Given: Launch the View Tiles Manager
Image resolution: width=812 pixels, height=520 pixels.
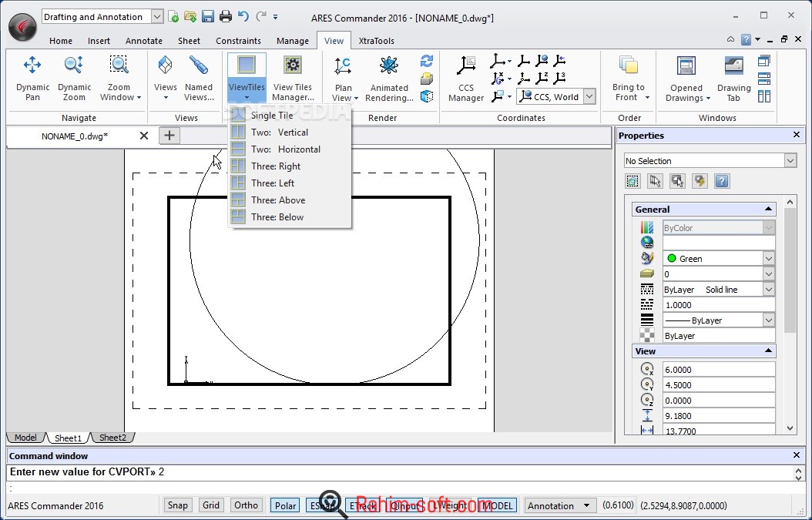Looking at the screenshot, I should tap(293, 78).
